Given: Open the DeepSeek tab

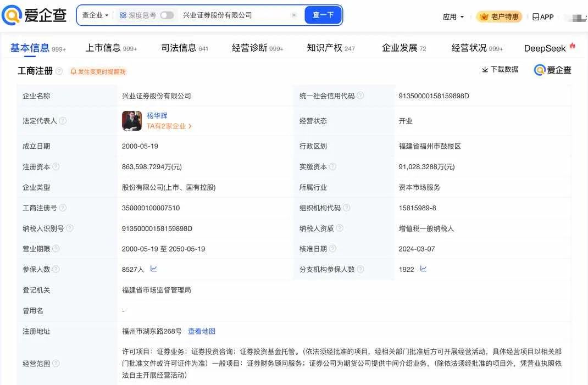Looking at the screenshot, I should click(x=550, y=48).
